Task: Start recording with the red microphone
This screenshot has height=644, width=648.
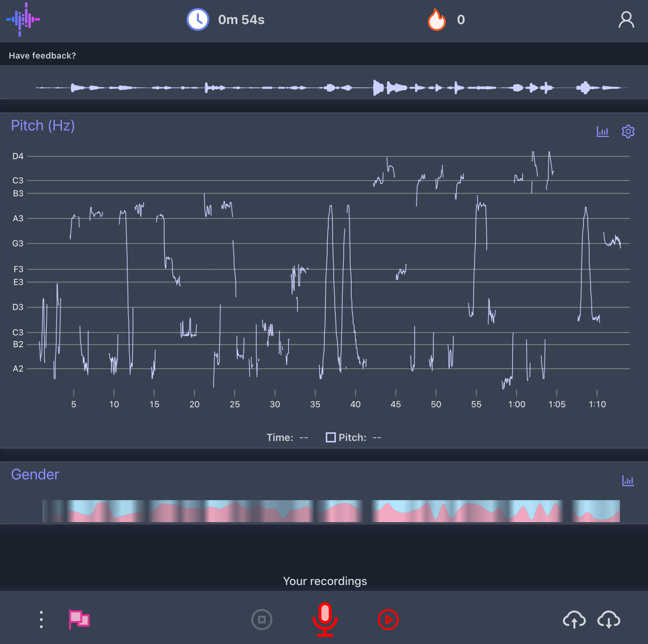Action: point(325,619)
